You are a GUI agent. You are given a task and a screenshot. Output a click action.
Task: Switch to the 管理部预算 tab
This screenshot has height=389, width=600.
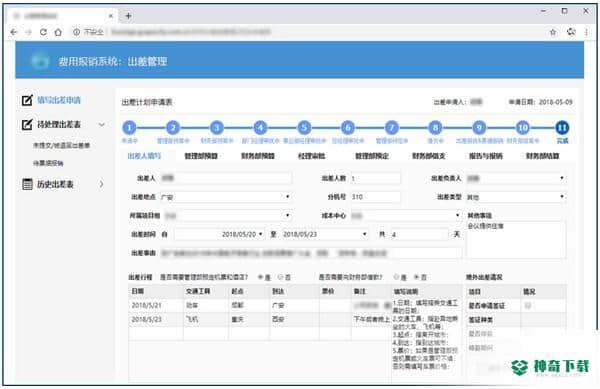(x=201, y=156)
